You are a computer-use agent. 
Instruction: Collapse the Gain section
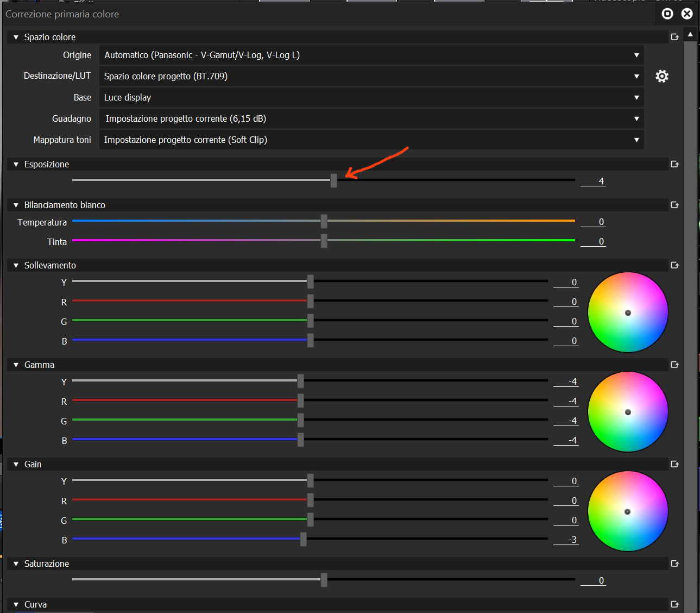click(x=16, y=464)
